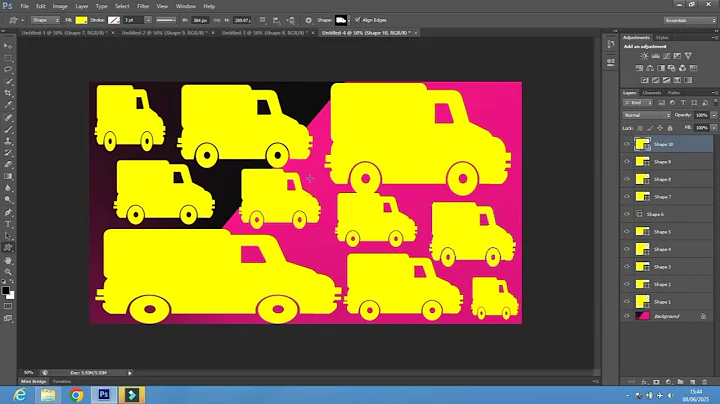Select the Zoom tool in toolbox
The width and height of the screenshot is (720, 404).
(8, 272)
